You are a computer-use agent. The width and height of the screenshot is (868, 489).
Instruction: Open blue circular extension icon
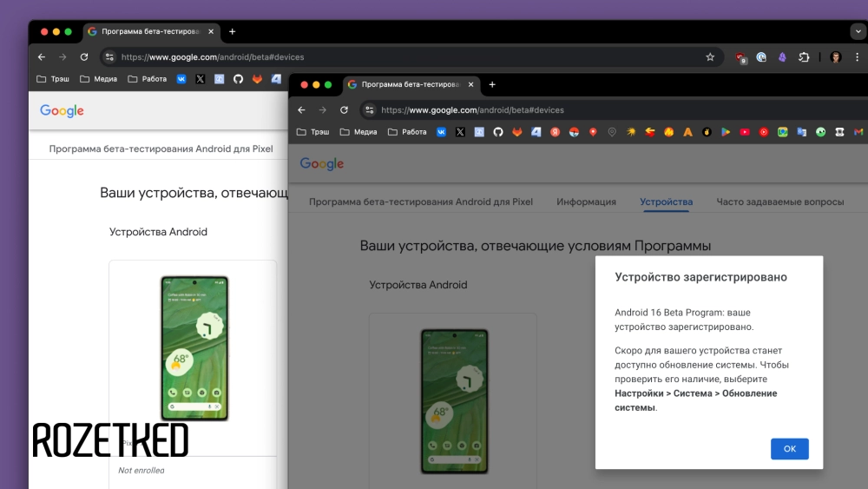tap(761, 57)
